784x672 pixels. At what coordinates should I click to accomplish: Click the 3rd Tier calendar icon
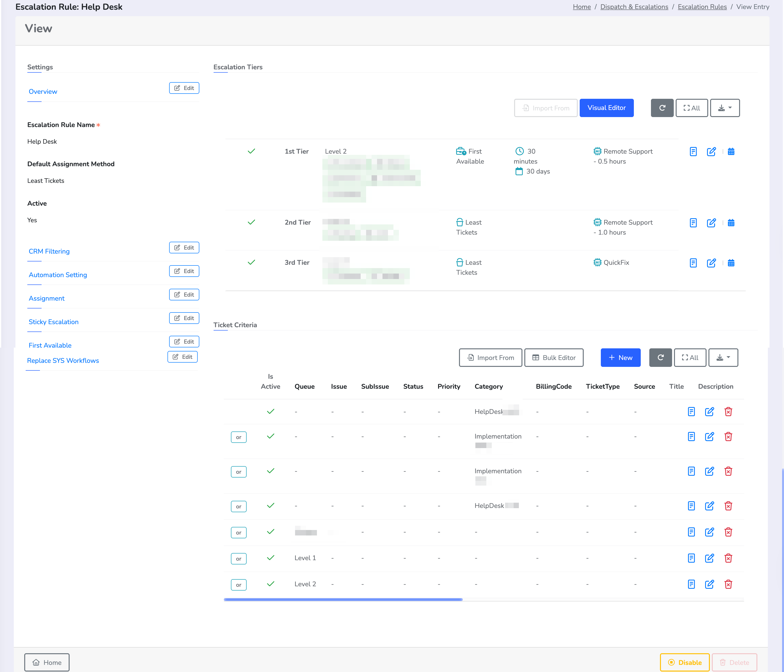click(731, 263)
